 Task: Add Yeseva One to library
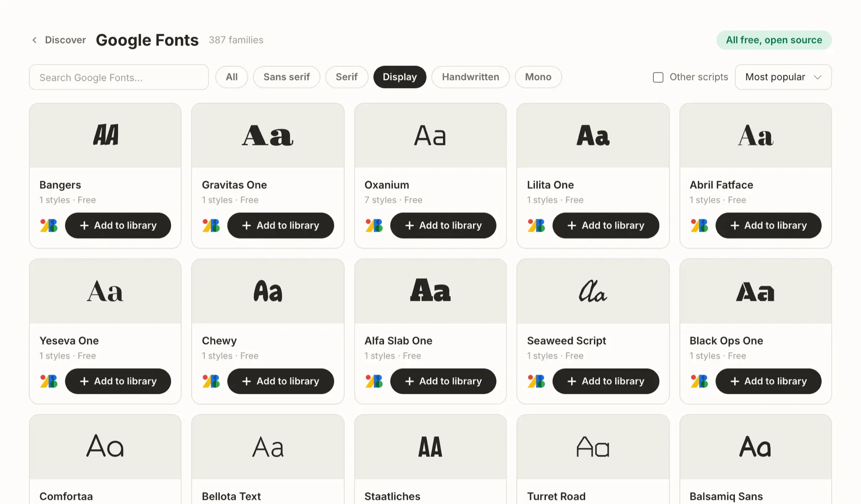click(118, 381)
